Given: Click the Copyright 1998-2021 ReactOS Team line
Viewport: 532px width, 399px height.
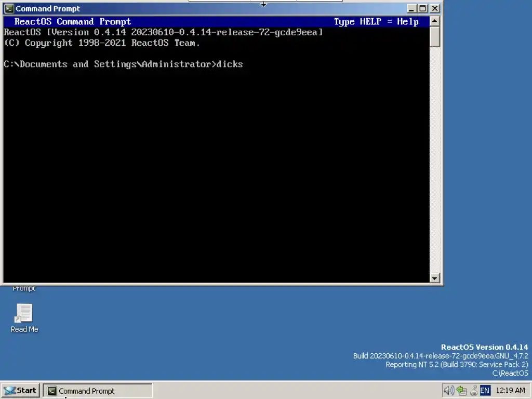Looking at the screenshot, I should pos(102,43).
